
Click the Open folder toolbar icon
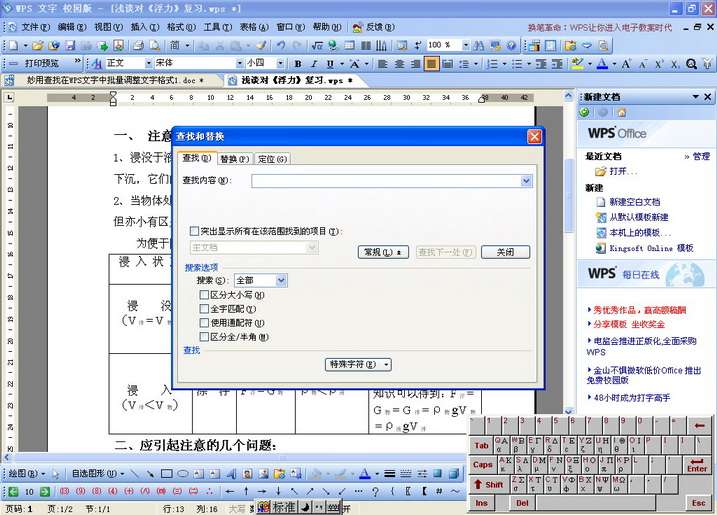[38, 45]
